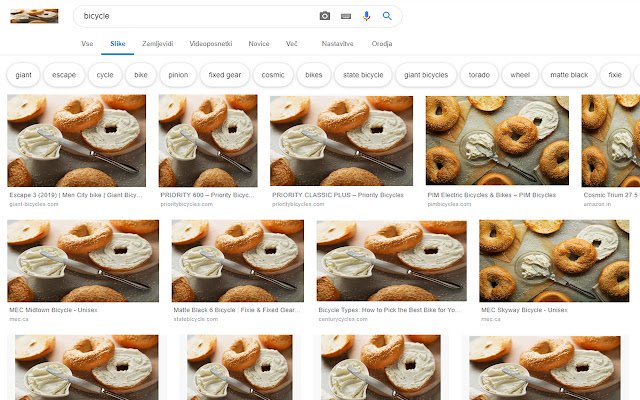The image size is (640, 400).
Task: Open the PRIORITY CLASSIC PLUS result image
Action: click(x=341, y=140)
